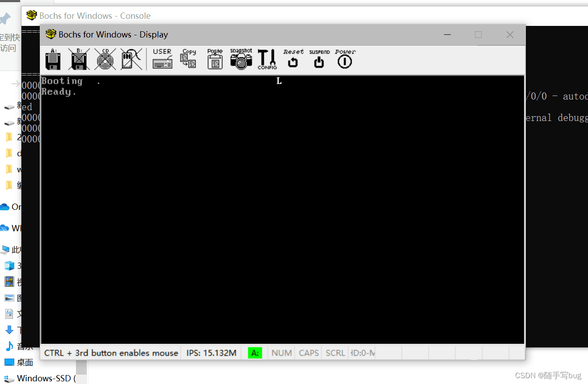
Task: Take a snapshot with the camera icon
Action: pos(241,59)
